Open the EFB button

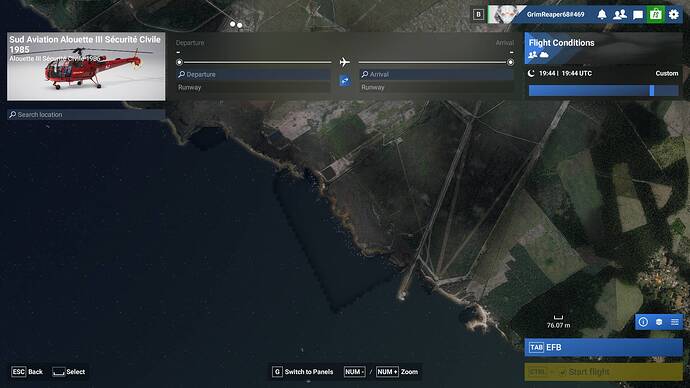(x=603, y=348)
